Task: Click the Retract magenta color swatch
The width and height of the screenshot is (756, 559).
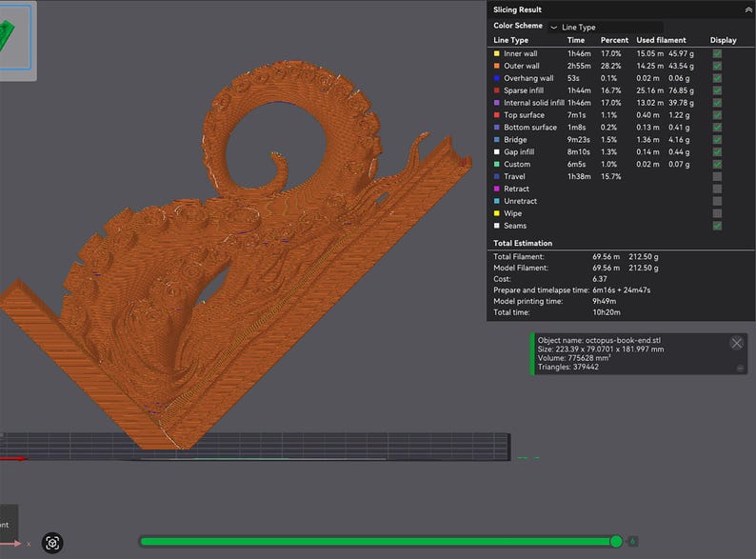Action: (497, 190)
